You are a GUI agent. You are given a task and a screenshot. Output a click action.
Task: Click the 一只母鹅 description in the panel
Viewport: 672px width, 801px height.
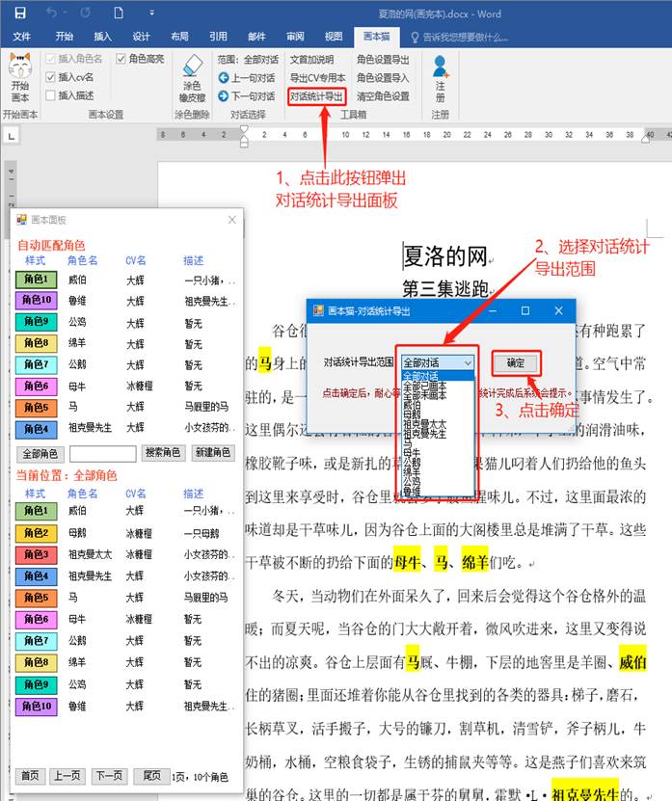[x=202, y=533]
